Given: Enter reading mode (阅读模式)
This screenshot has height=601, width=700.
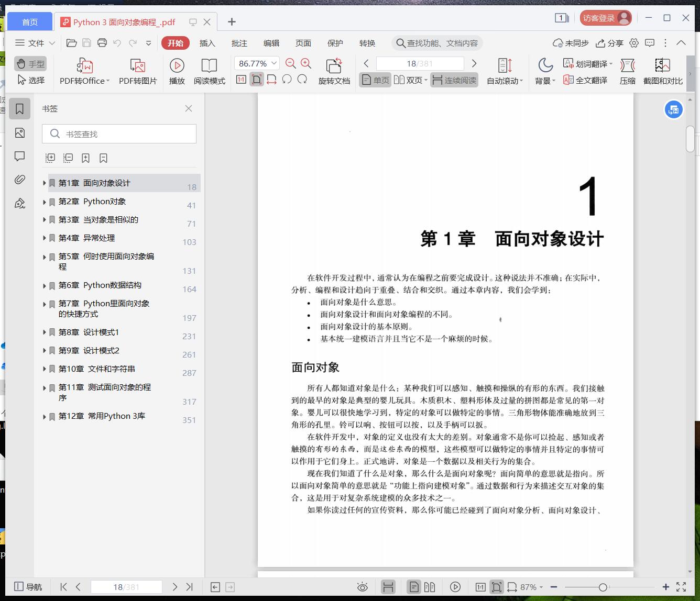Looking at the screenshot, I should 209,72.
